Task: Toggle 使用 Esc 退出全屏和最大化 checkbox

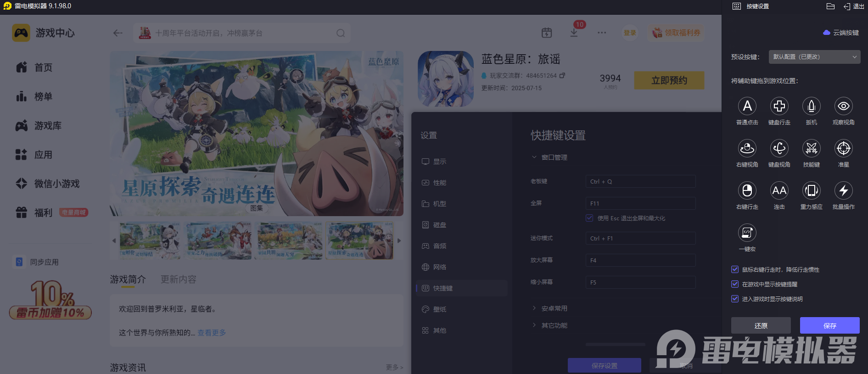Action: click(589, 218)
